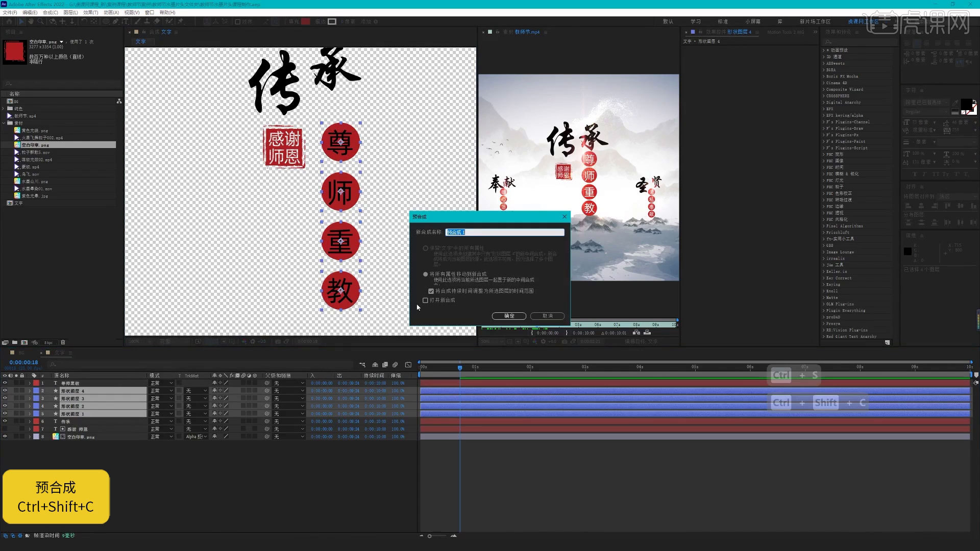Hide layer 6 传承 with its eye icon

click(5, 421)
